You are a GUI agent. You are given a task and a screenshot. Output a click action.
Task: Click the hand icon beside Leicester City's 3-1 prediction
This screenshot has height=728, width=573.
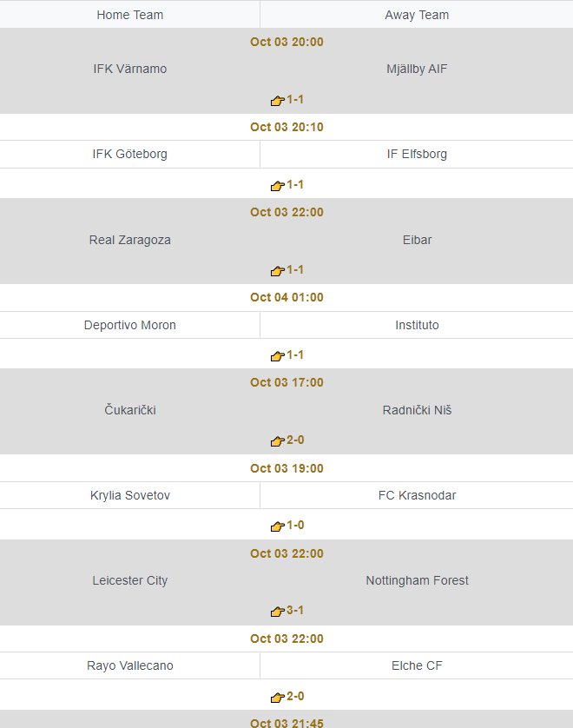(278, 612)
